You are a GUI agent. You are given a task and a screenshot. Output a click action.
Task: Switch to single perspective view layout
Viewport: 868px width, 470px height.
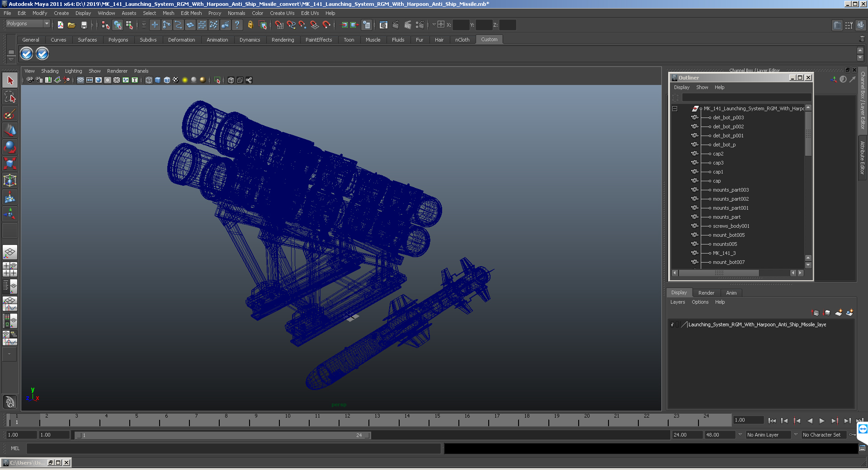[10, 253]
